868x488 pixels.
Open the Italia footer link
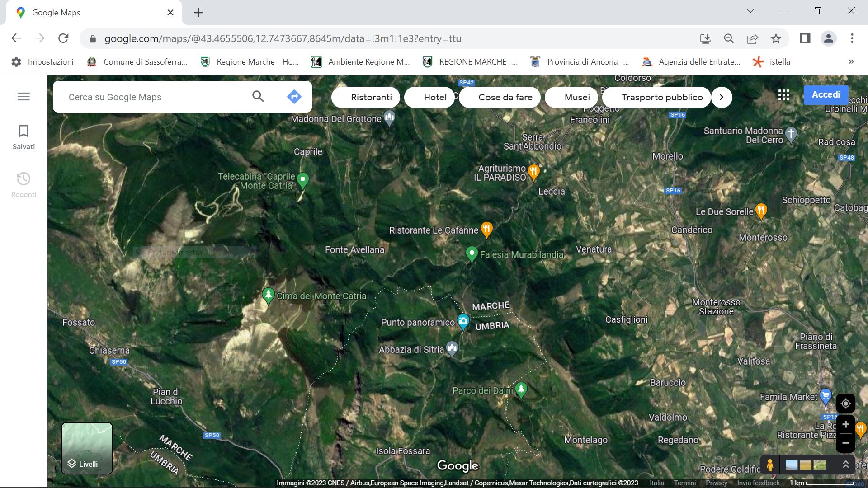pyautogui.click(x=657, y=483)
